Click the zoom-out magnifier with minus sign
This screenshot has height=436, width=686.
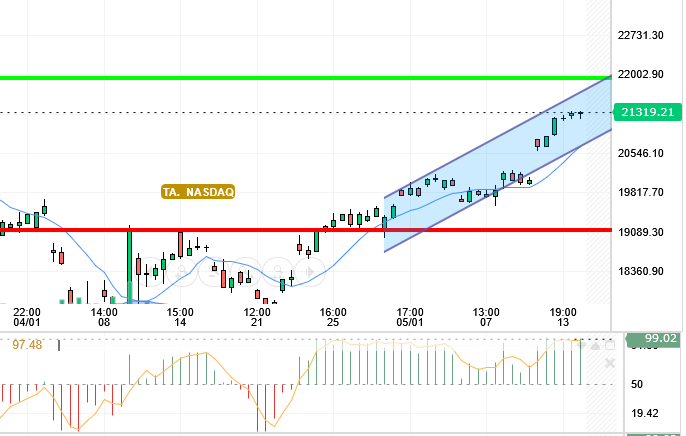pos(214,272)
